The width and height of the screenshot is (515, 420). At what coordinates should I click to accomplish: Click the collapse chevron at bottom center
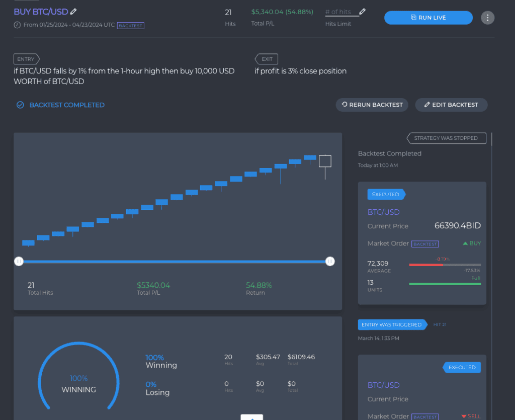(251, 417)
